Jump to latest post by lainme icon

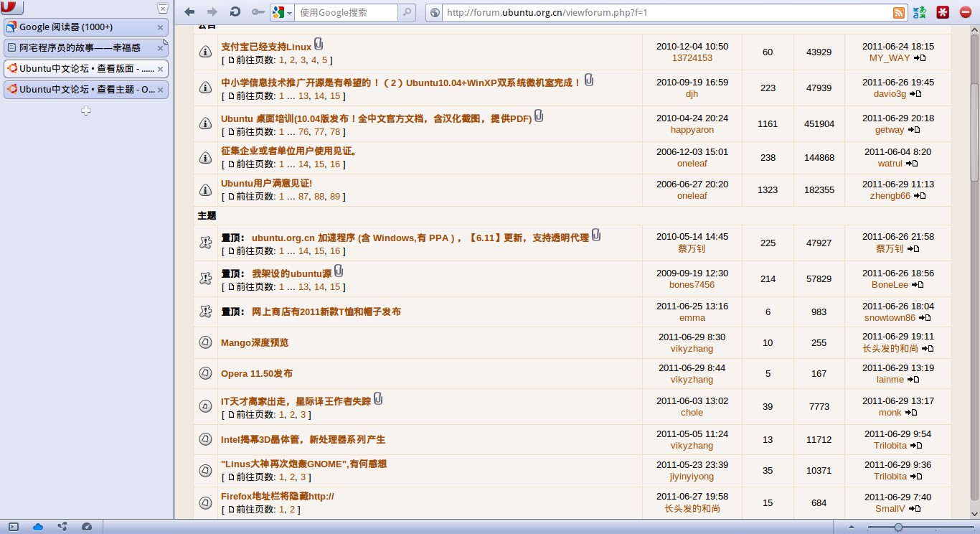(913, 380)
